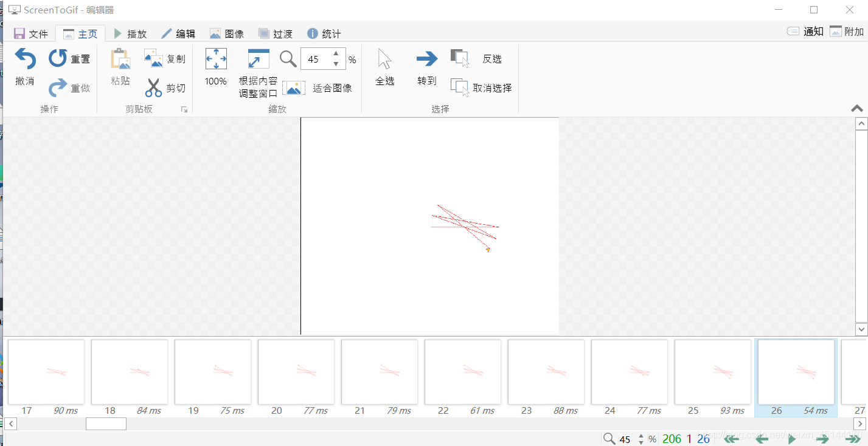Increase zoom with the percent stepper up arrow

point(336,55)
